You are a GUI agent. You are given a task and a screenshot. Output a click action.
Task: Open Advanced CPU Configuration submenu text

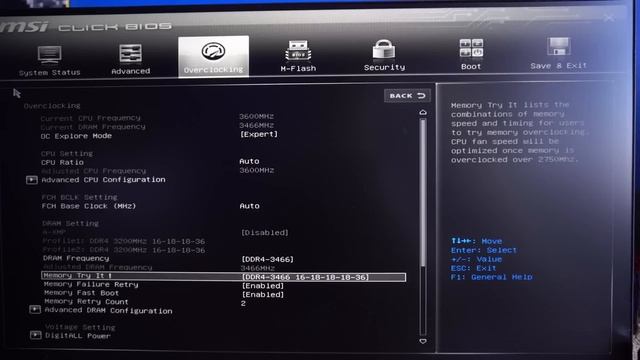[103, 180]
